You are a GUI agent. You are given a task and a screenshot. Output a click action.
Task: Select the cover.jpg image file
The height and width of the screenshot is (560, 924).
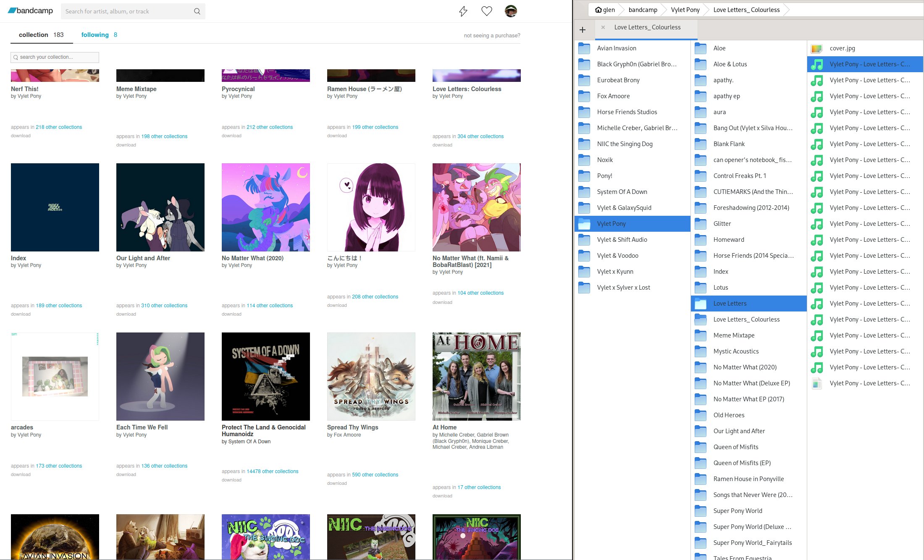pos(842,48)
